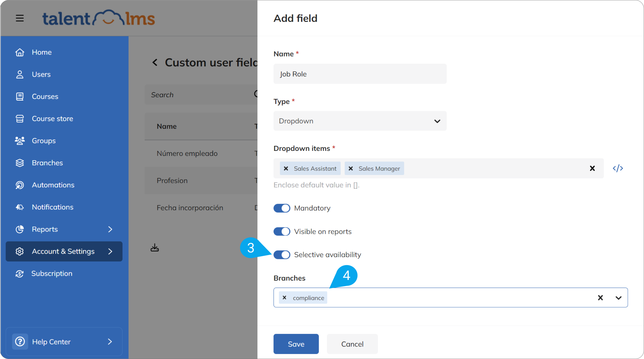Toggle Visible on reports switch
644x359 pixels.
tap(282, 232)
